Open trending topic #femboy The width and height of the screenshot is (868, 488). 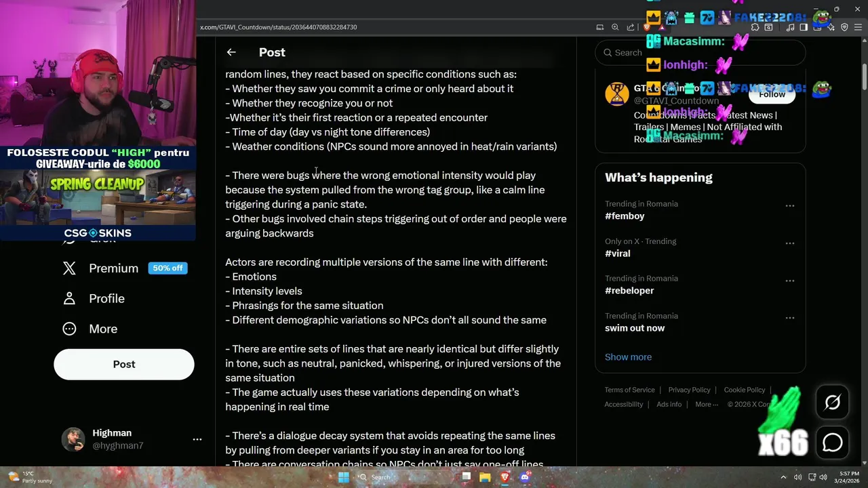coord(625,216)
